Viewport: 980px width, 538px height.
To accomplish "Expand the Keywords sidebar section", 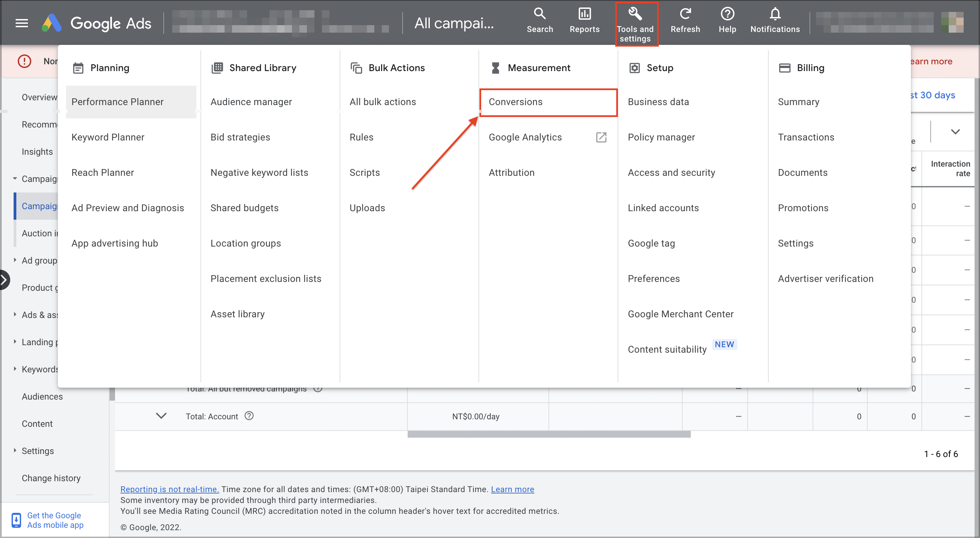I will [15, 369].
